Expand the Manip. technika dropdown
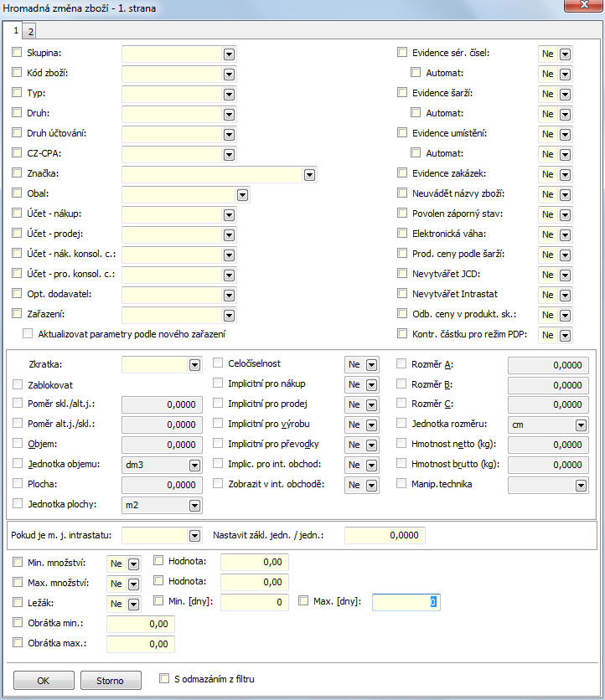 click(x=581, y=486)
